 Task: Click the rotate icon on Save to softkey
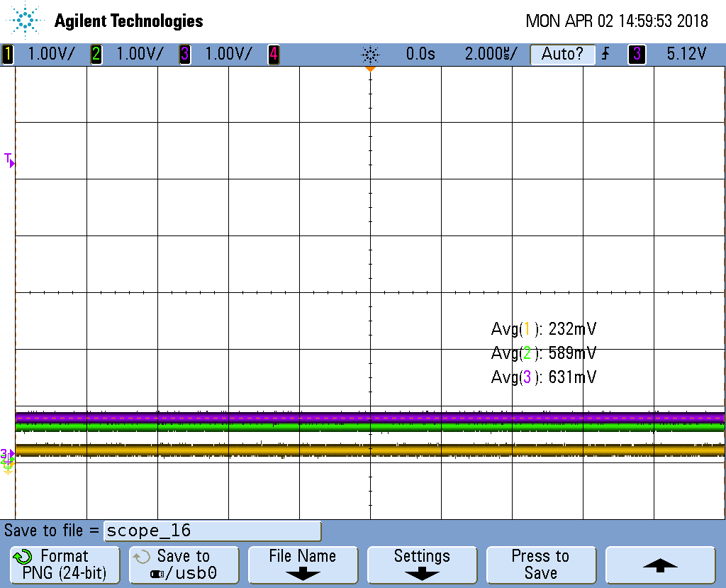tap(141, 557)
